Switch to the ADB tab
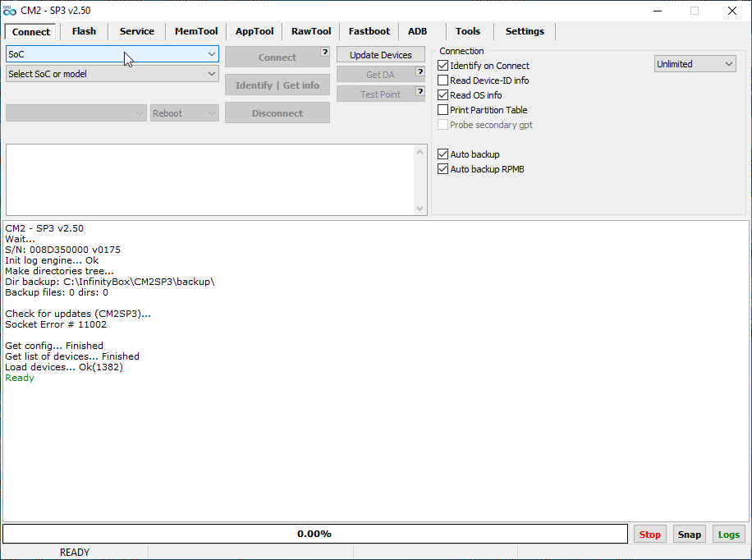Viewport: 752px width, 560px height. (417, 31)
